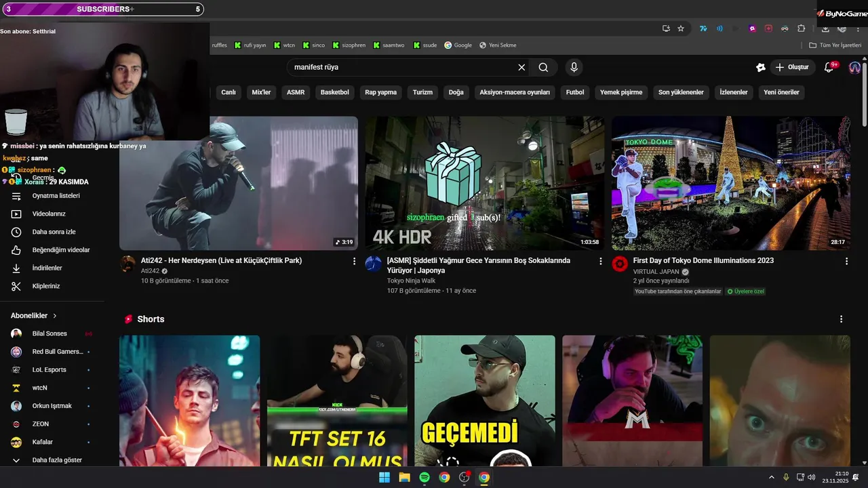Open taskbar volume control

point(812,477)
